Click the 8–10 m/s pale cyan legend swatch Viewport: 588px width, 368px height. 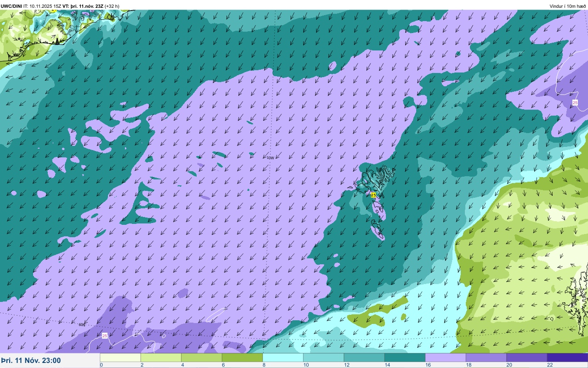click(283, 357)
